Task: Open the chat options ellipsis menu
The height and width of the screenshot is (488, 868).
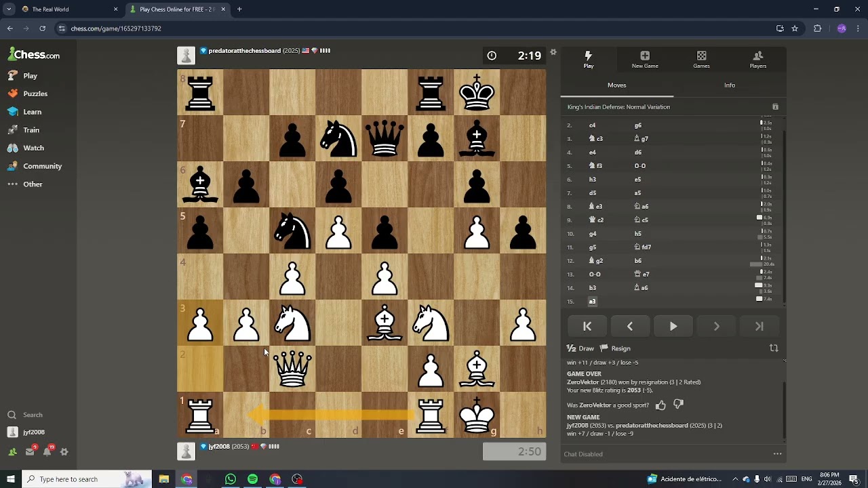Action: click(x=778, y=454)
